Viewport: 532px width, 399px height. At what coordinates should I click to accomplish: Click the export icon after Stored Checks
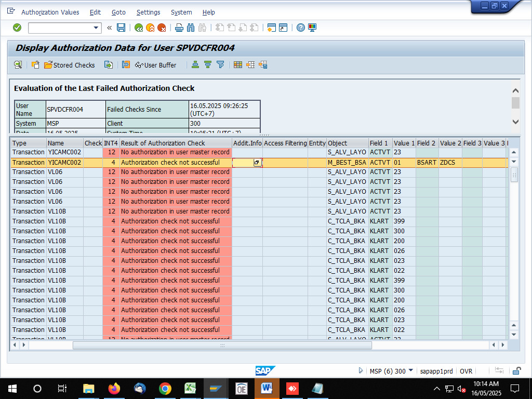[x=108, y=65]
